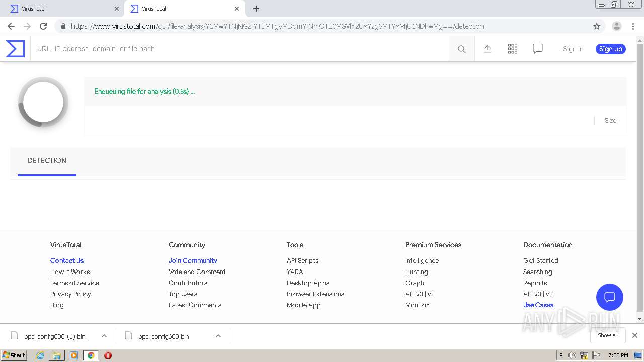Open Top Users link
The width and height of the screenshot is (644, 362).
[x=183, y=294]
